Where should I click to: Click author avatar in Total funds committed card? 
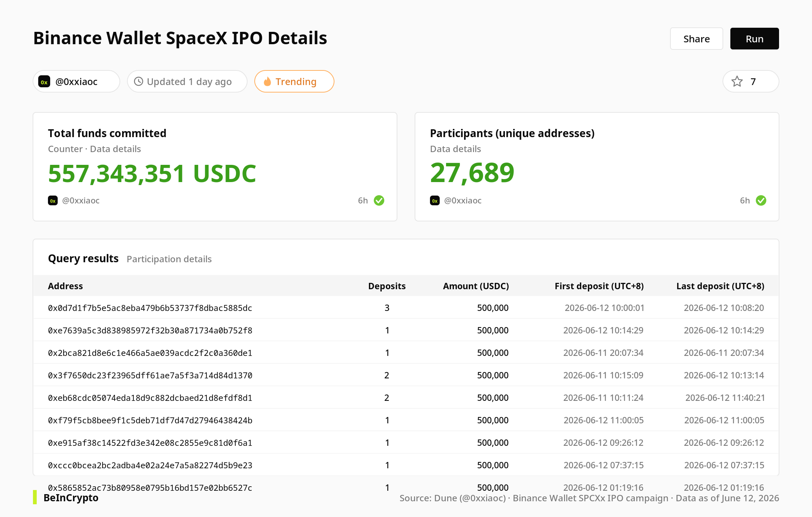(53, 200)
